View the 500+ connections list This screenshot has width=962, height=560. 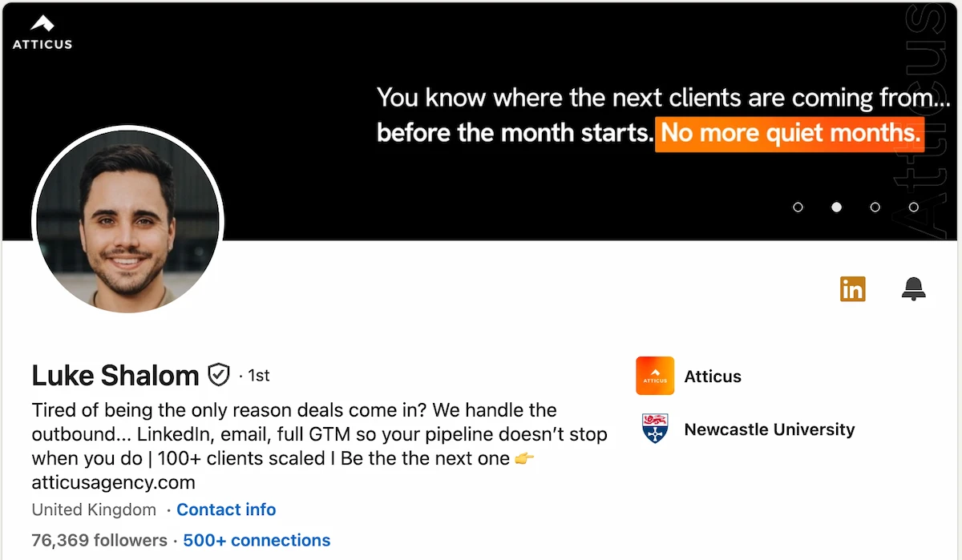(x=256, y=540)
